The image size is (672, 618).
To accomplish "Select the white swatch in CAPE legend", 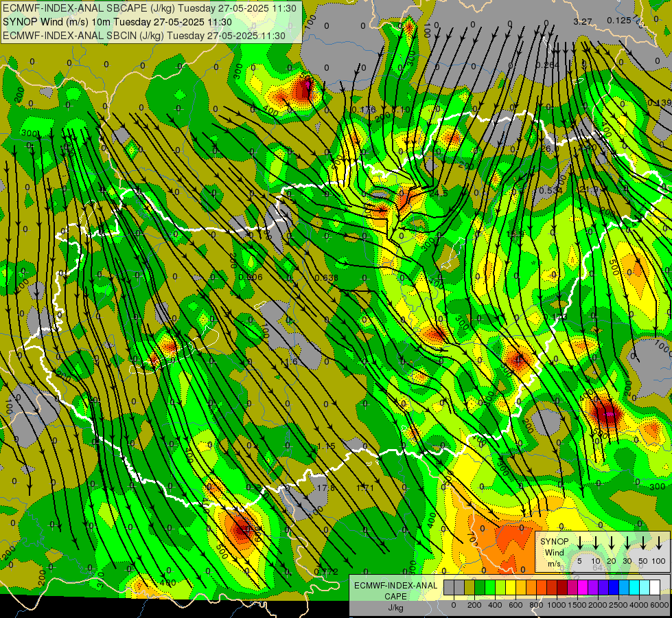I will tap(656, 588).
